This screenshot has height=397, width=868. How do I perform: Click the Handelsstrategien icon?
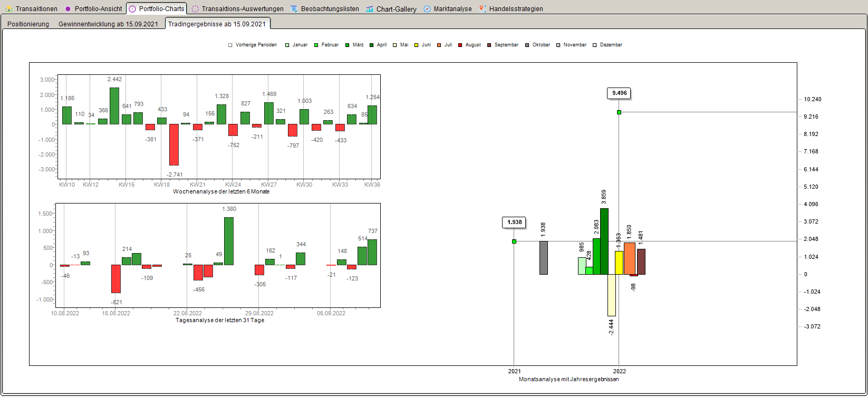482,9
